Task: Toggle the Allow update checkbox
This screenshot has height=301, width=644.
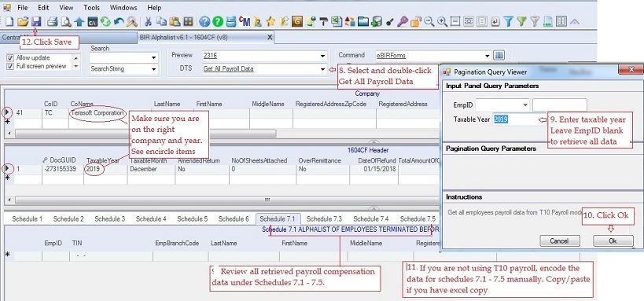Action: 11,58
